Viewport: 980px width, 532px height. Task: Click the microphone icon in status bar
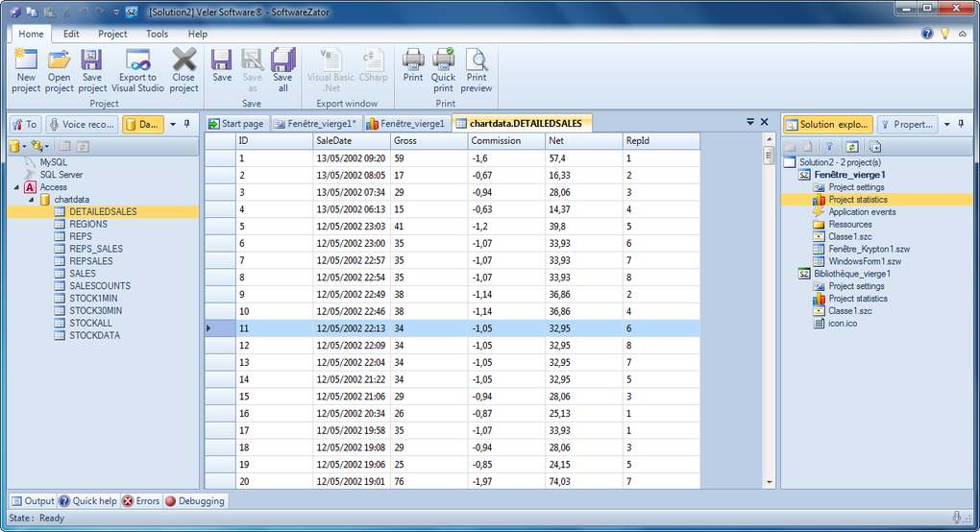[x=957, y=517]
